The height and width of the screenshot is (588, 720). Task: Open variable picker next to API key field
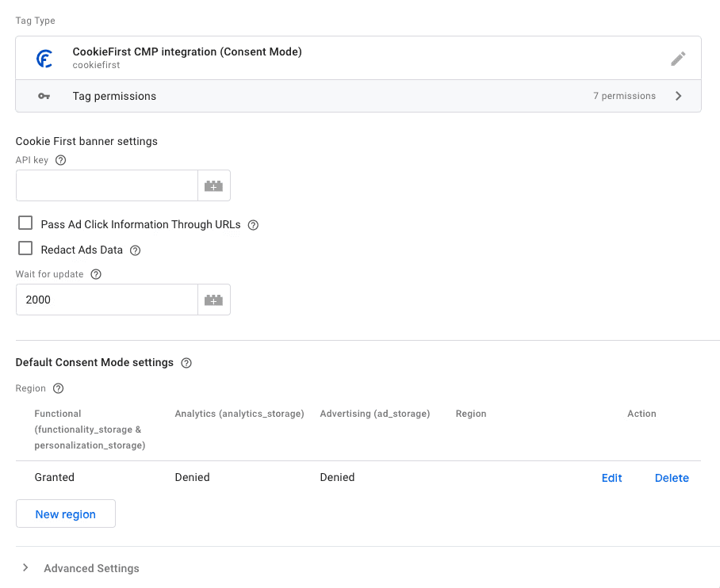(214, 185)
